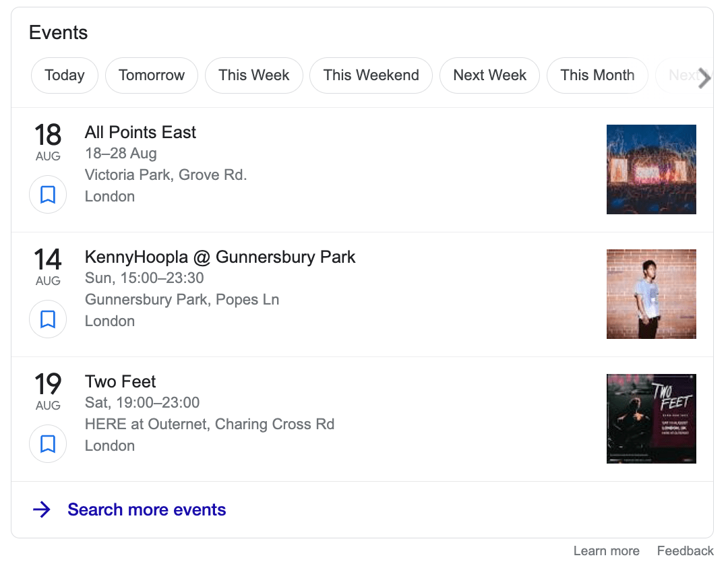Click the All Points East festival thumbnail
This screenshot has height=566, width=728.
651,169
